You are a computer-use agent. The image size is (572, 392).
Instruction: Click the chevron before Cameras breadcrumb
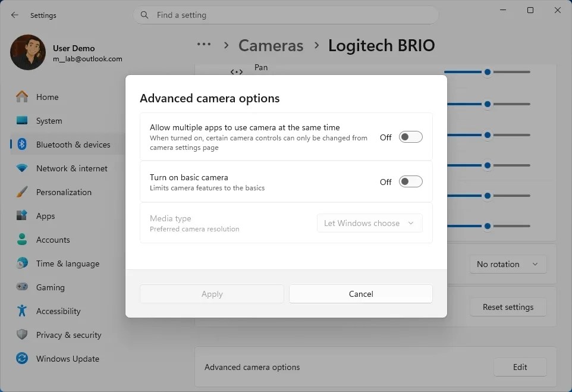point(226,46)
